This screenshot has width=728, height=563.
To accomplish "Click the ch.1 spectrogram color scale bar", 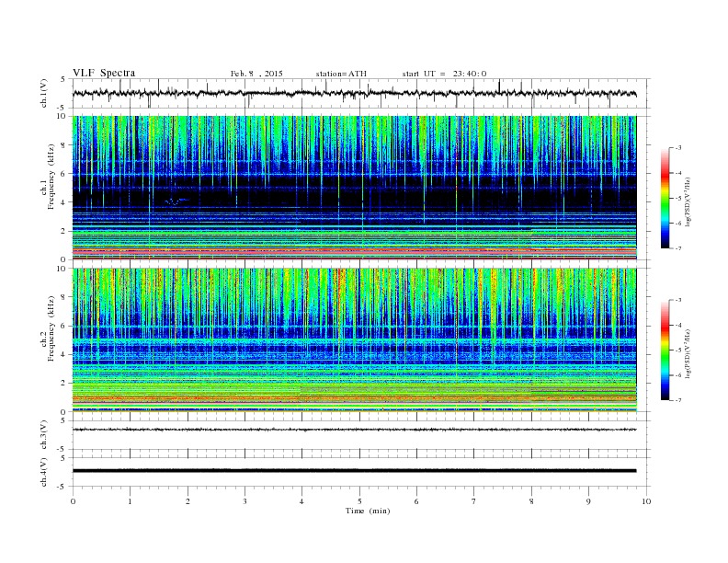I will click(665, 198).
